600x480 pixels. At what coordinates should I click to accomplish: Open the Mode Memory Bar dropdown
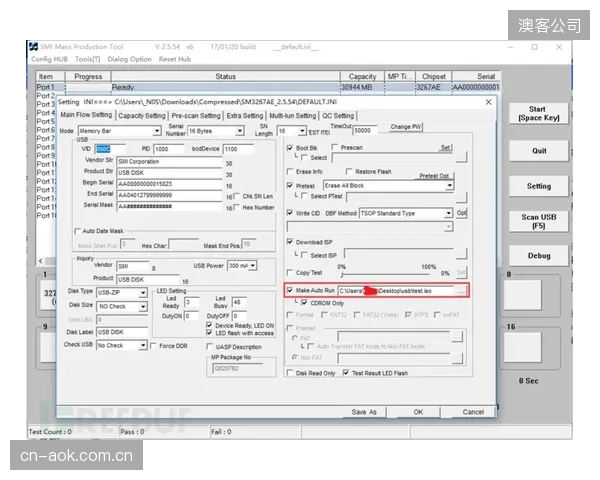click(x=157, y=131)
